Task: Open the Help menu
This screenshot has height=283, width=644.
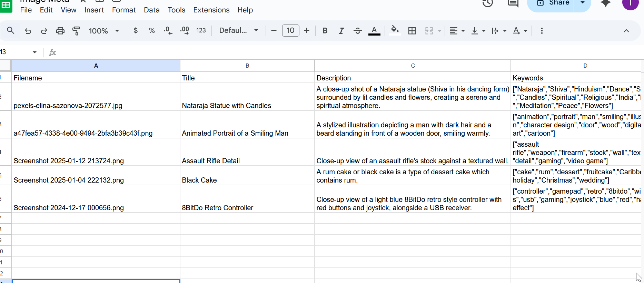Action: coord(245,10)
